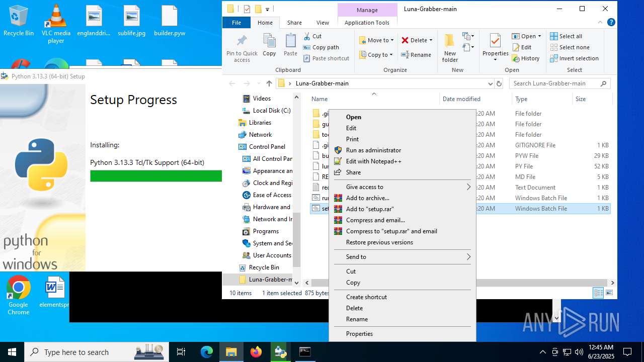
Task: Open the Delete dropdown arrow
Action: pyautogui.click(x=431, y=40)
